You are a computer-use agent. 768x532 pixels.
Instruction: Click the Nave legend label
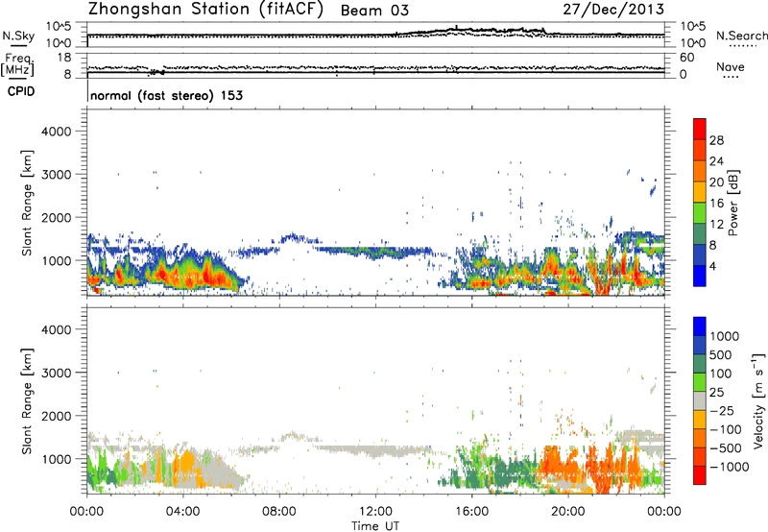pos(731,66)
